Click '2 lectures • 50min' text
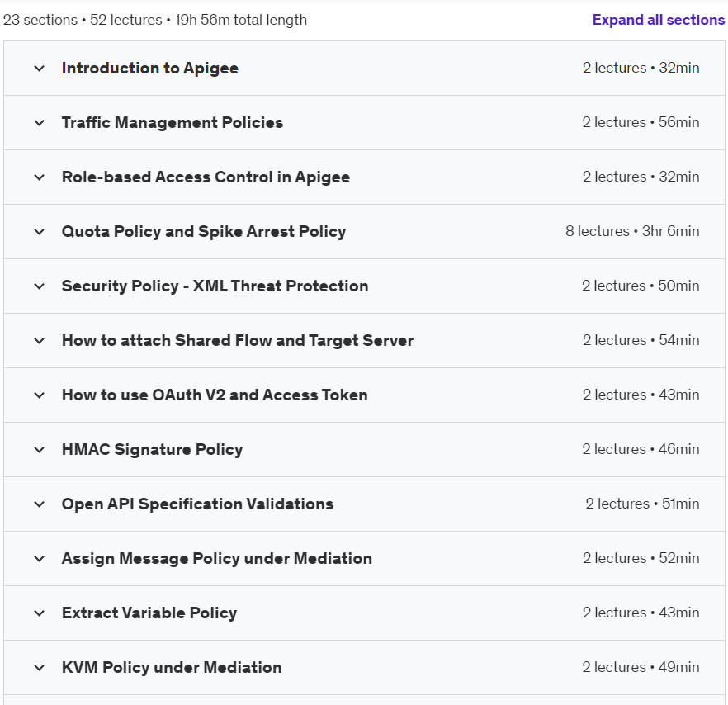The image size is (728, 705). pyautogui.click(x=641, y=286)
